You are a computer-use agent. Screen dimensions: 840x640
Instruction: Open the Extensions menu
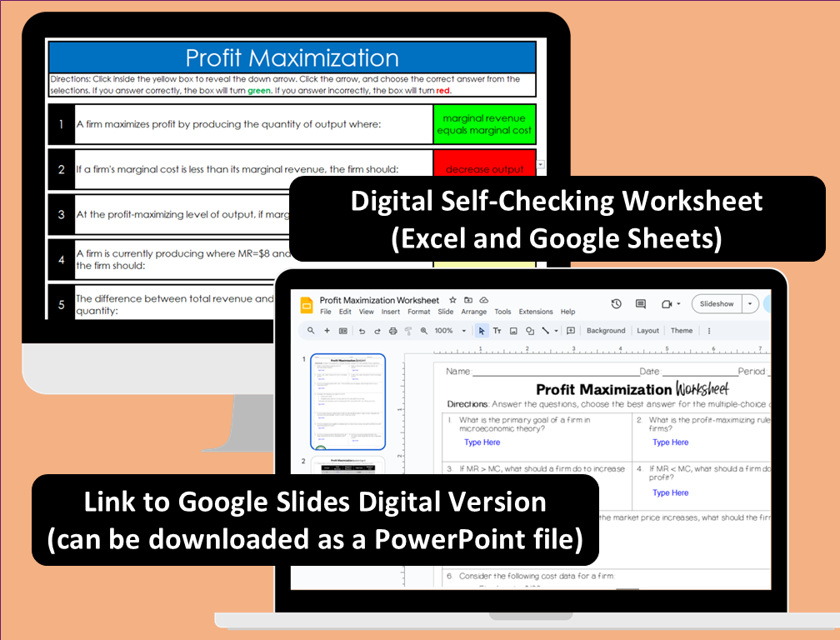pos(536,312)
